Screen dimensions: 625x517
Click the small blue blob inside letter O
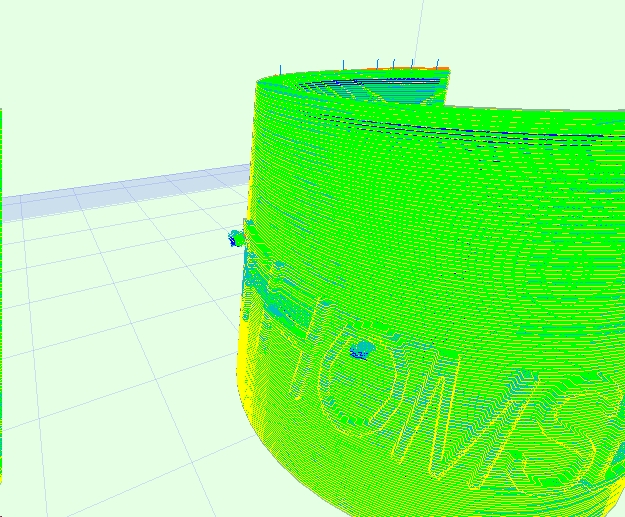coord(360,350)
